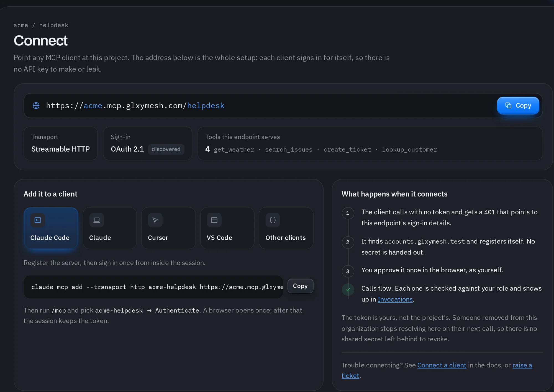This screenshot has width=554, height=392.
Task: Click the step 2 circle marker
Action: (x=348, y=242)
